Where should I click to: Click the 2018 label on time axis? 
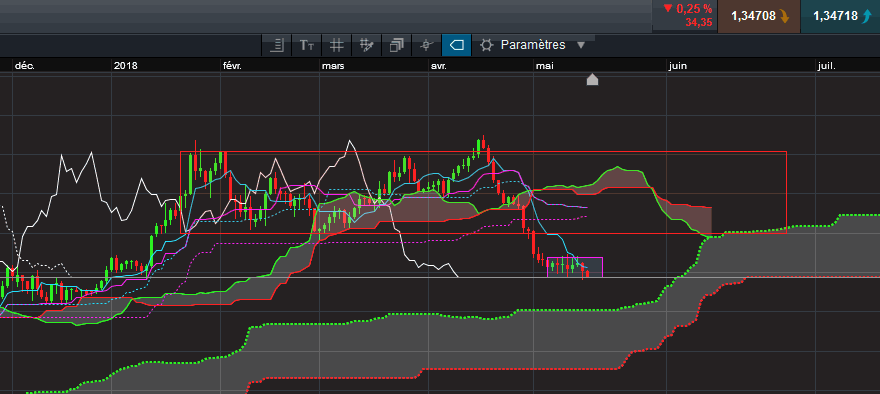point(125,66)
